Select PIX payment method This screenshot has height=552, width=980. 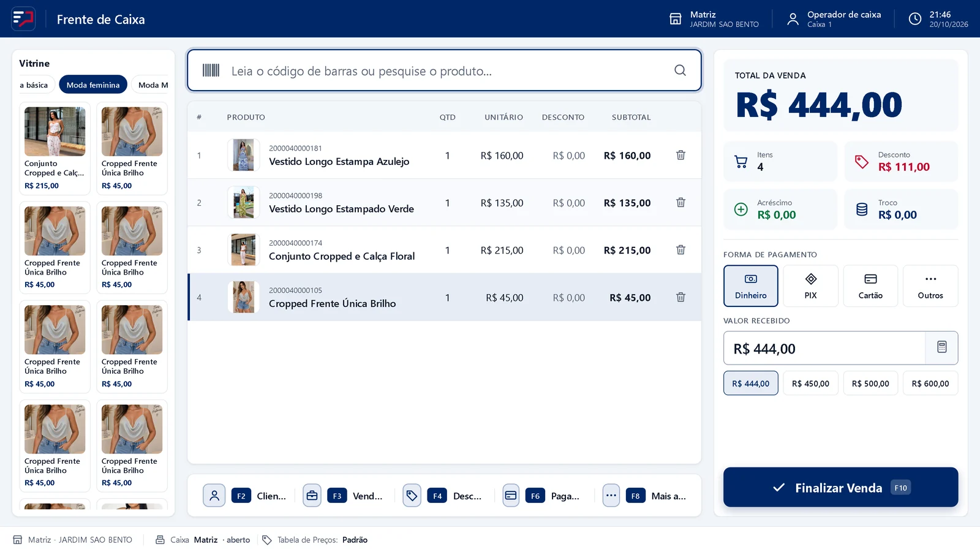(810, 286)
